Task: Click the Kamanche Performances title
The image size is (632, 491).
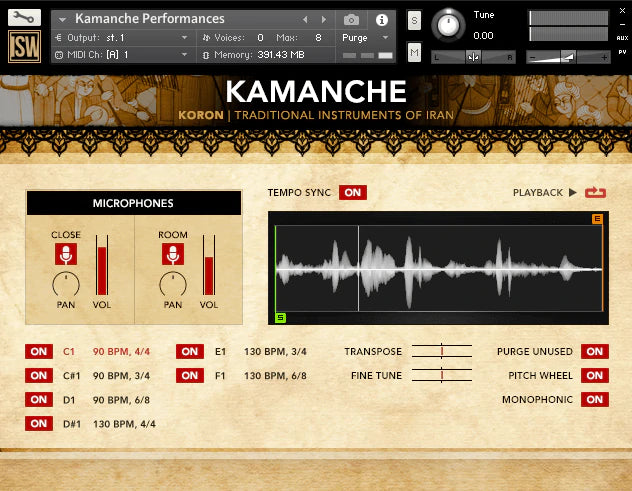Action: [150, 19]
